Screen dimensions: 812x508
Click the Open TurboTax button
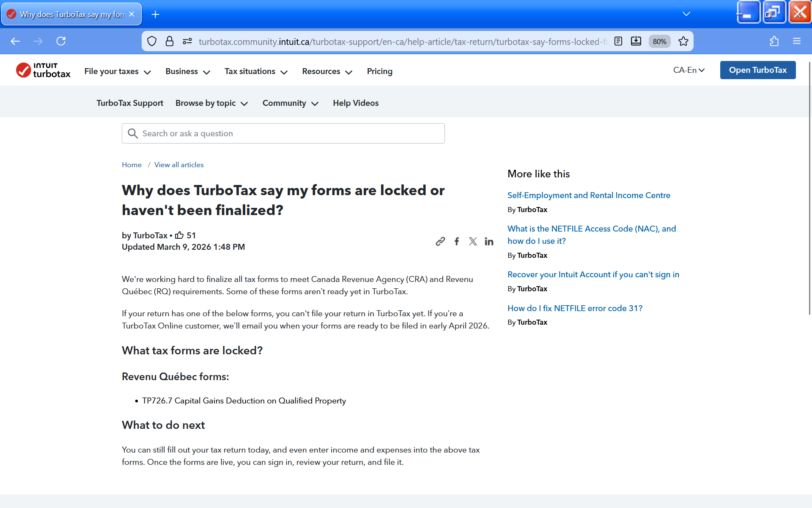pos(757,70)
